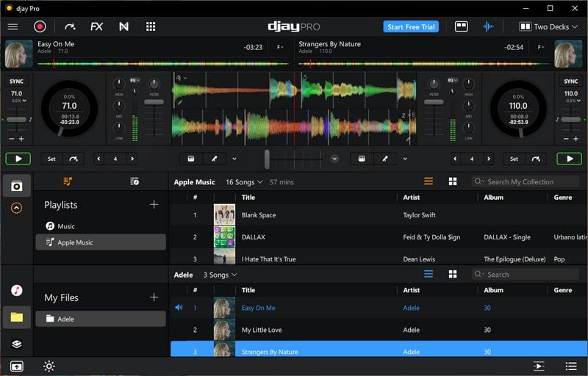
Task: Select the Adele folder
Action: [101, 319]
